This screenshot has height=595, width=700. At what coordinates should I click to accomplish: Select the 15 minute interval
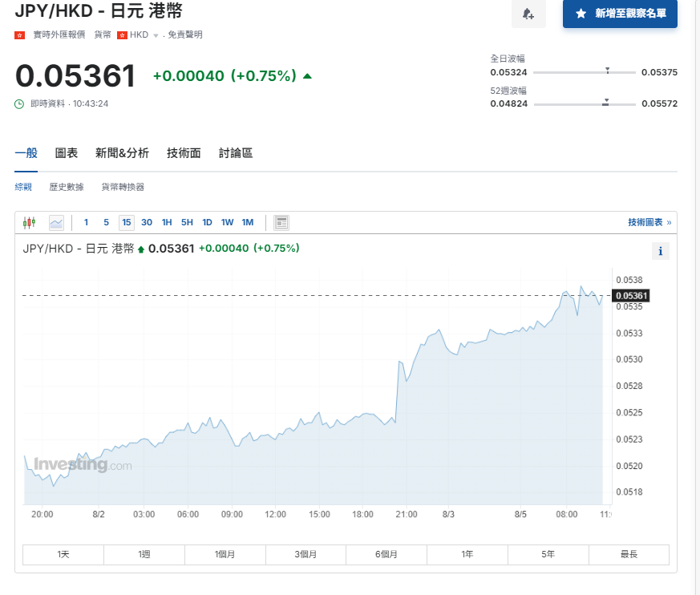click(x=126, y=222)
